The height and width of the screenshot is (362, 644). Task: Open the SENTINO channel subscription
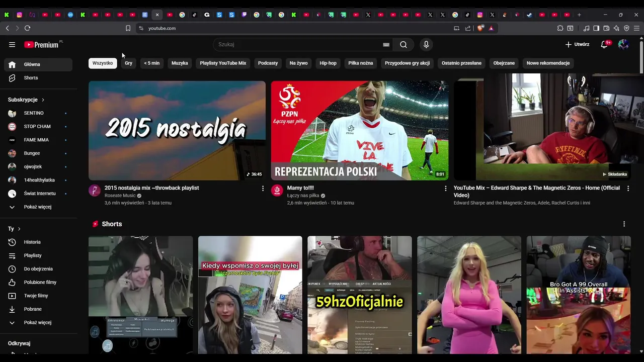[x=38, y=113]
